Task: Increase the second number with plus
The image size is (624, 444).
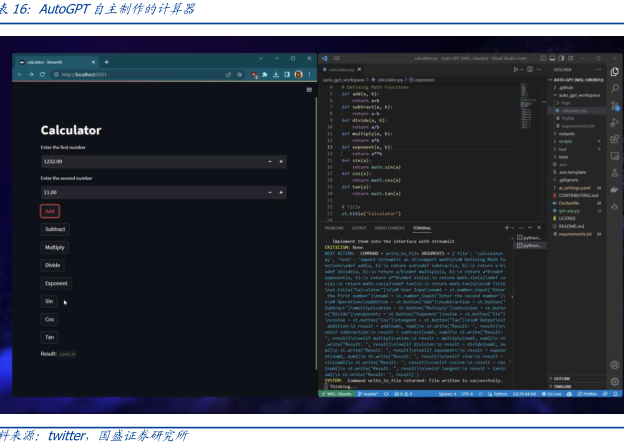Action: (x=282, y=191)
